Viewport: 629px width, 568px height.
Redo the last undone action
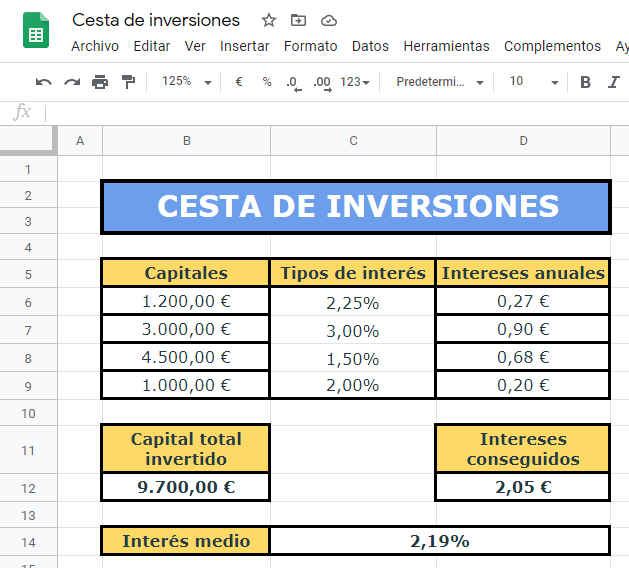71,82
